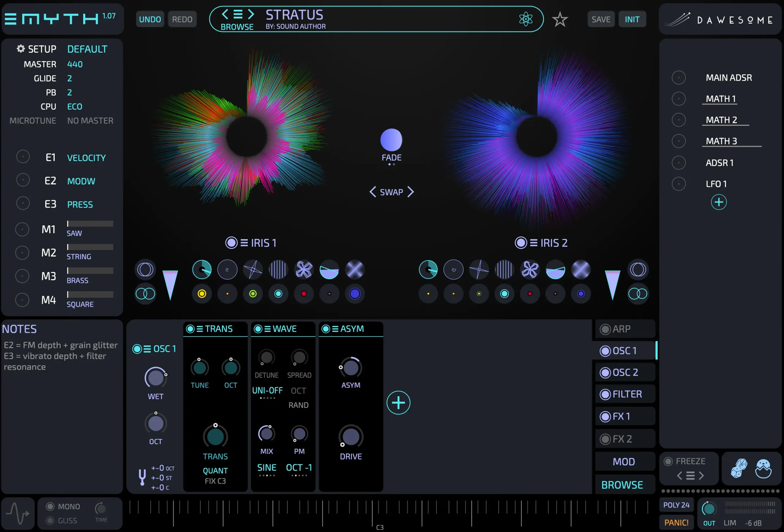
Task: Open the OSC 1 module menu
Action: [147, 349]
